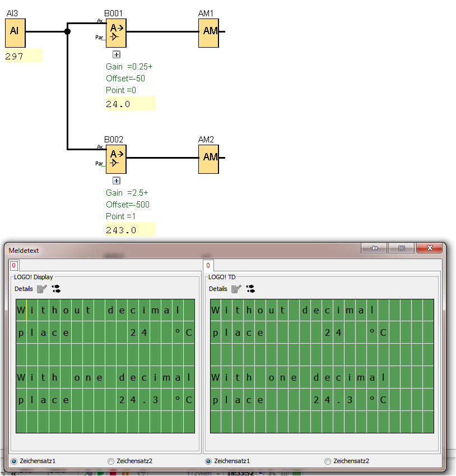Collapse the B002 parameter box
Screen dimensions: 456x476
point(117,181)
